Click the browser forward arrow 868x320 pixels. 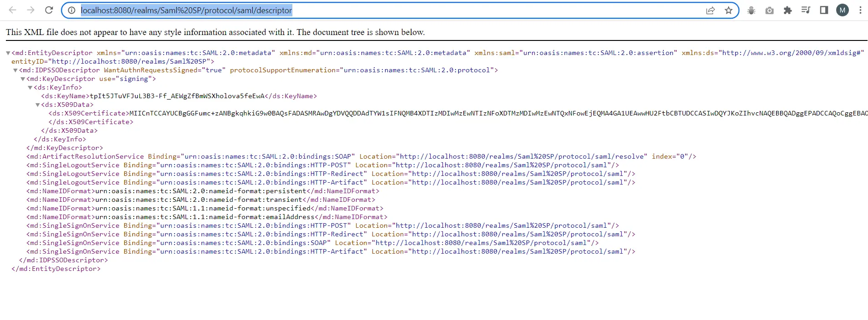(30, 10)
